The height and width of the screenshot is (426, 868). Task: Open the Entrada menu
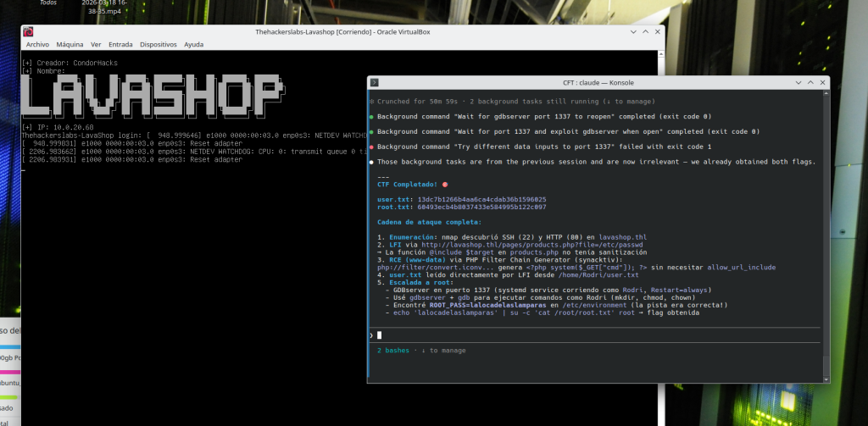coord(120,44)
